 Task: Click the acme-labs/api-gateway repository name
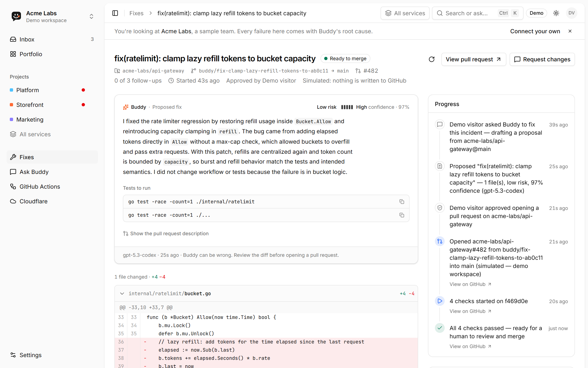pos(153,71)
